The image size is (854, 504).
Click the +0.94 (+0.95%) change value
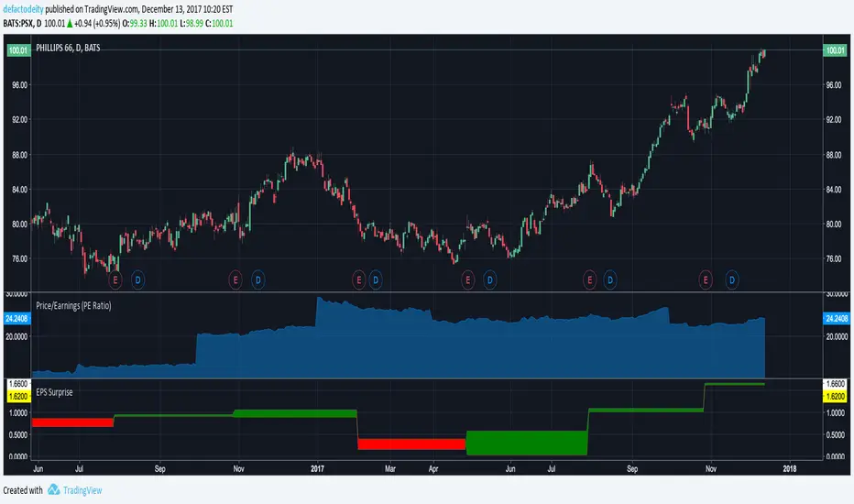[97, 24]
